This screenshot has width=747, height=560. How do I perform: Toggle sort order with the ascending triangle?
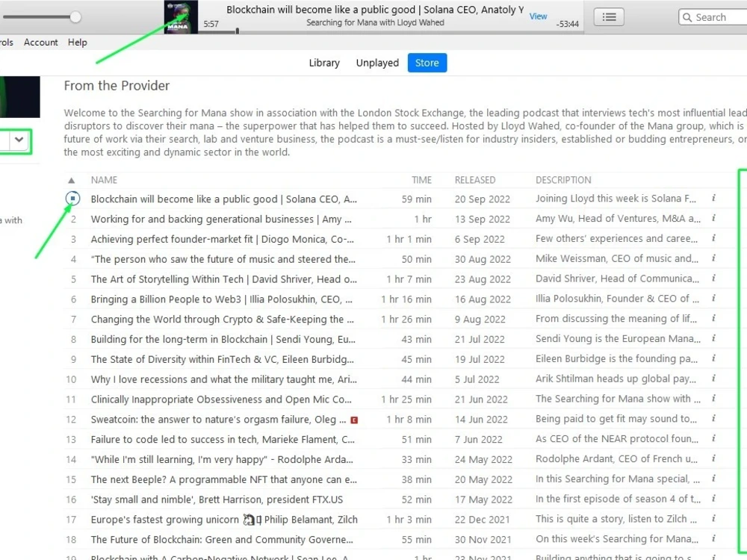72,180
